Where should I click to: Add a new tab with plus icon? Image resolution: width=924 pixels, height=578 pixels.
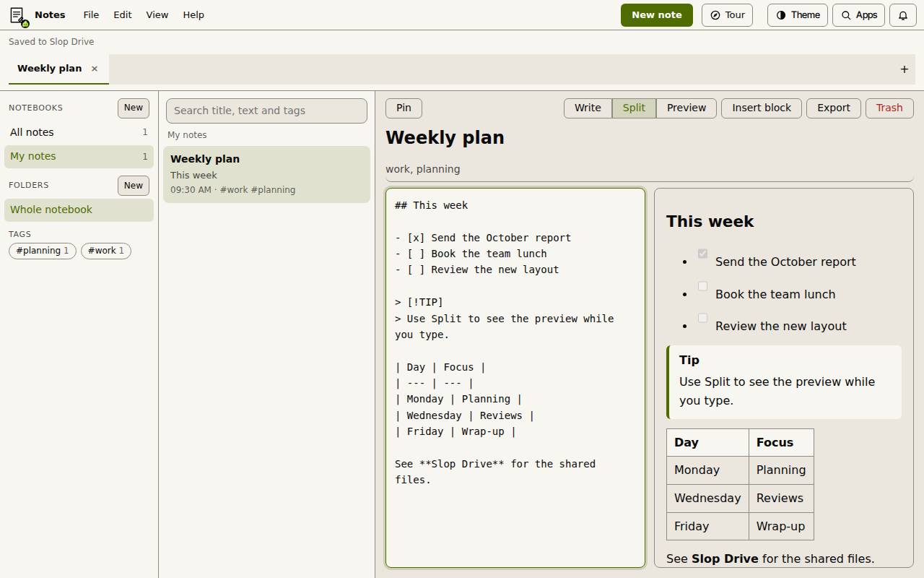905,69
